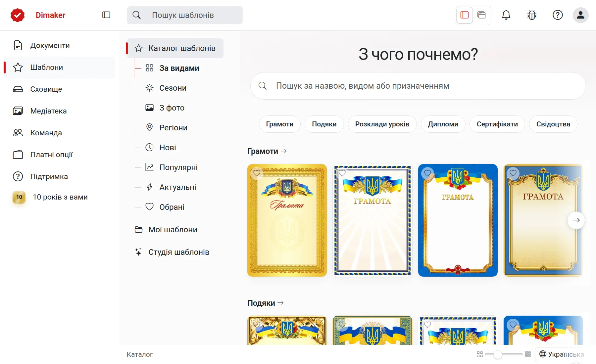
Task: Open the golden Грамота template thumbnail
Action: coord(287,220)
